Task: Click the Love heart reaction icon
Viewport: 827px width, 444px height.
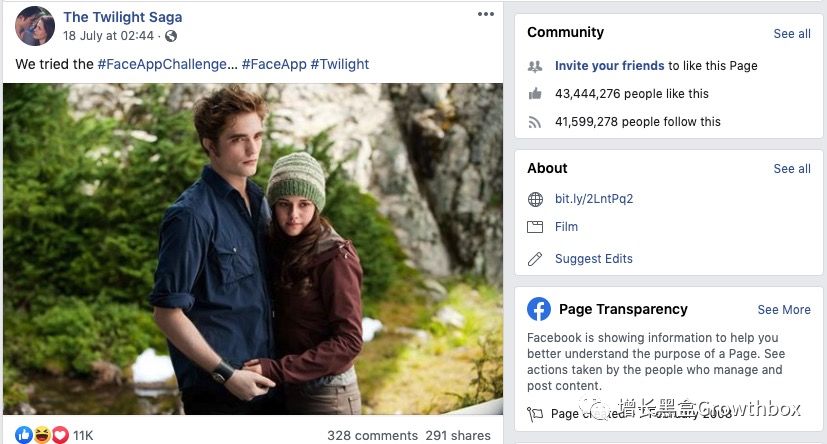Action: [x=59, y=434]
